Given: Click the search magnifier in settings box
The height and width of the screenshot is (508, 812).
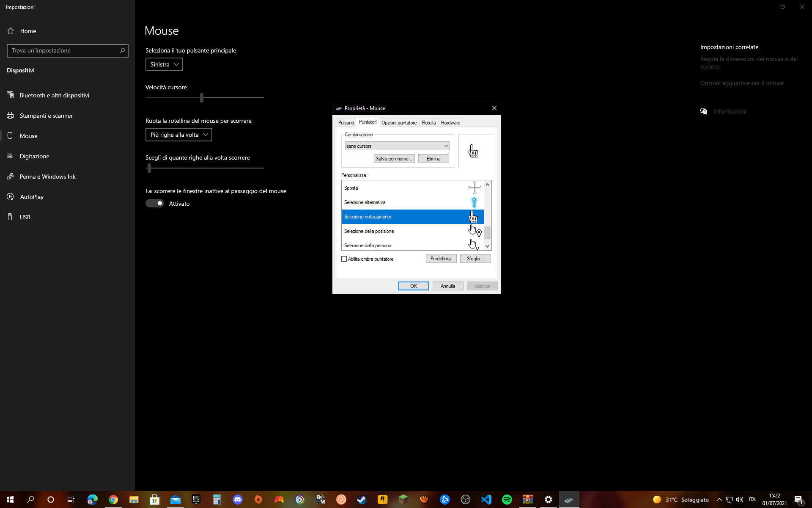Looking at the screenshot, I should [x=122, y=51].
